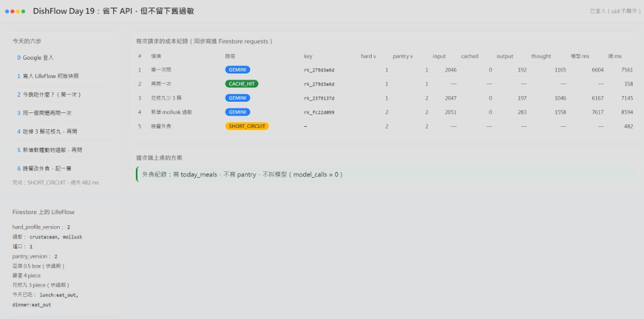Select the 總 ms column header

pos(615,57)
